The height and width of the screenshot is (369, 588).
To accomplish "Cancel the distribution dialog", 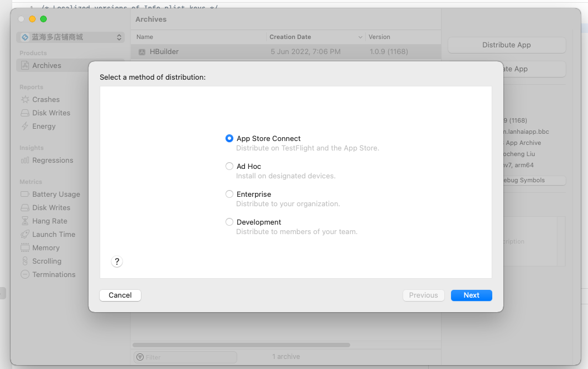I will tap(120, 295).
